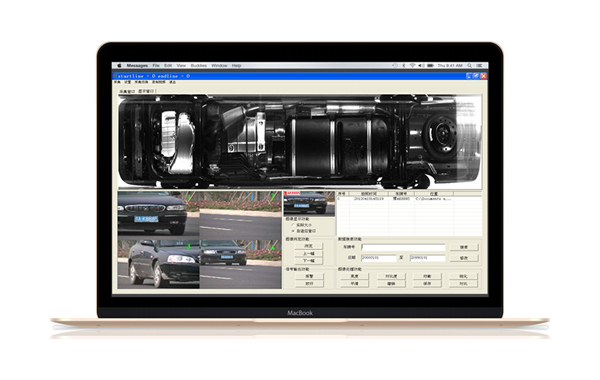Open the Wi-Fi status icon
Viewport: 600px width, 380px height.
coord(412,66)
